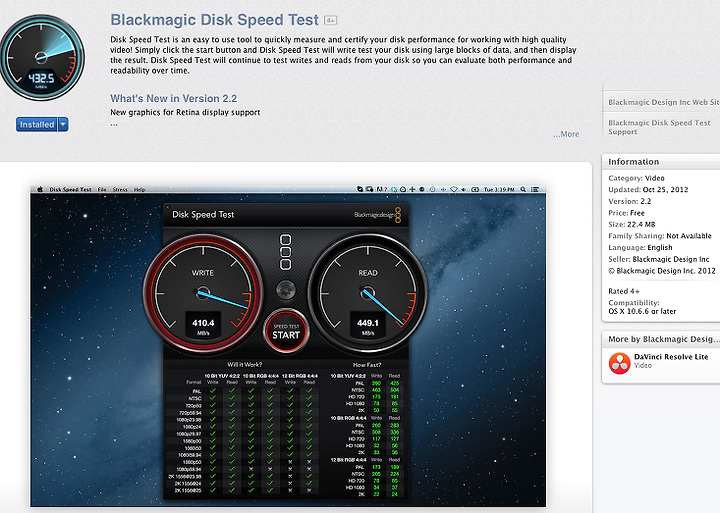
Task: Open the Blackmagic Design Inc Web Site link
Action: coord(664,102)
